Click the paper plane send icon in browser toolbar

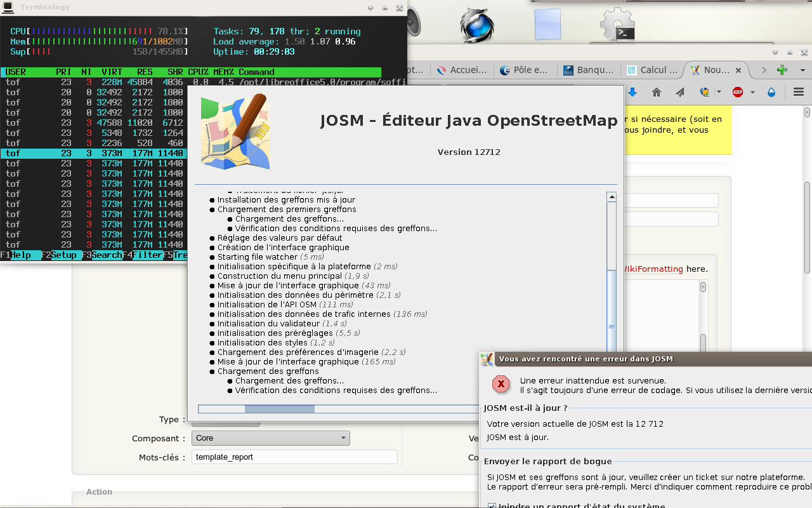click(680, 92)
